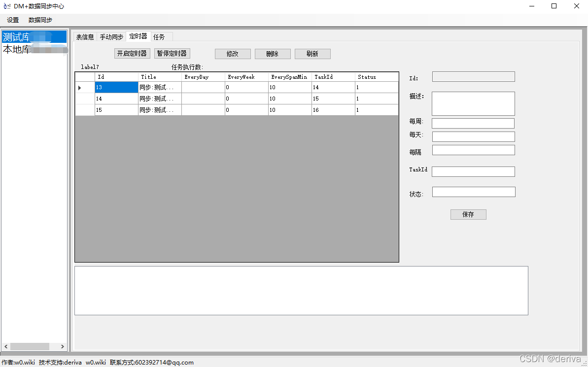Click the Id cell with value 15

116,110
